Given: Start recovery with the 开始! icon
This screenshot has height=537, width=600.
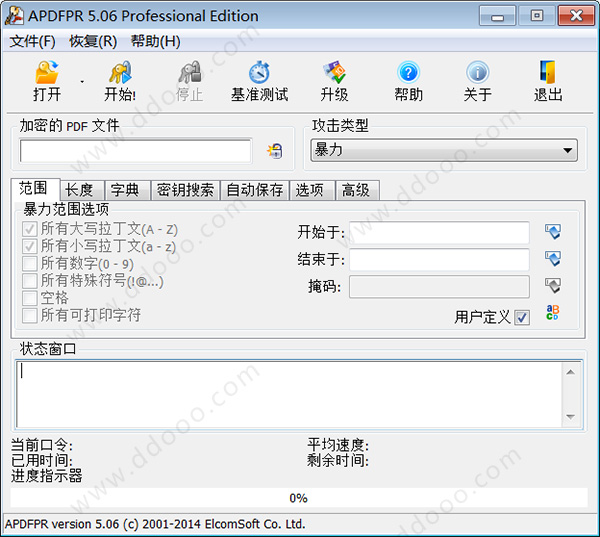Looking at the screenshot, I should 120,72.
